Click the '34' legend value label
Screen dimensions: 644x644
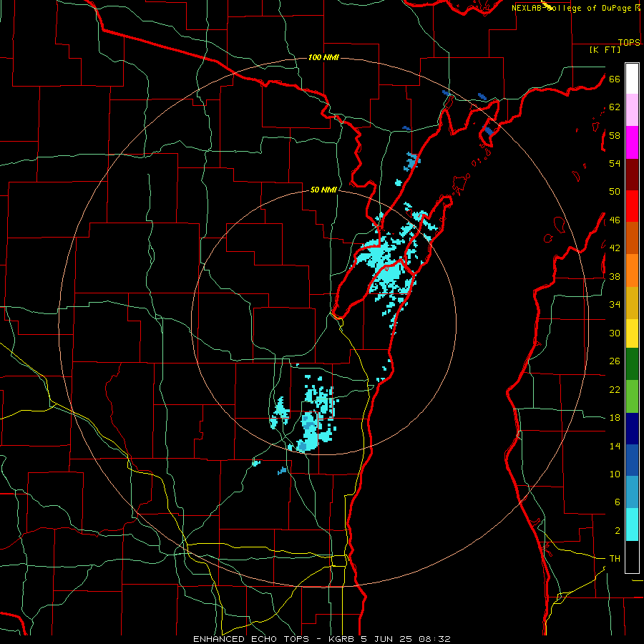click(x=615, y=304)
